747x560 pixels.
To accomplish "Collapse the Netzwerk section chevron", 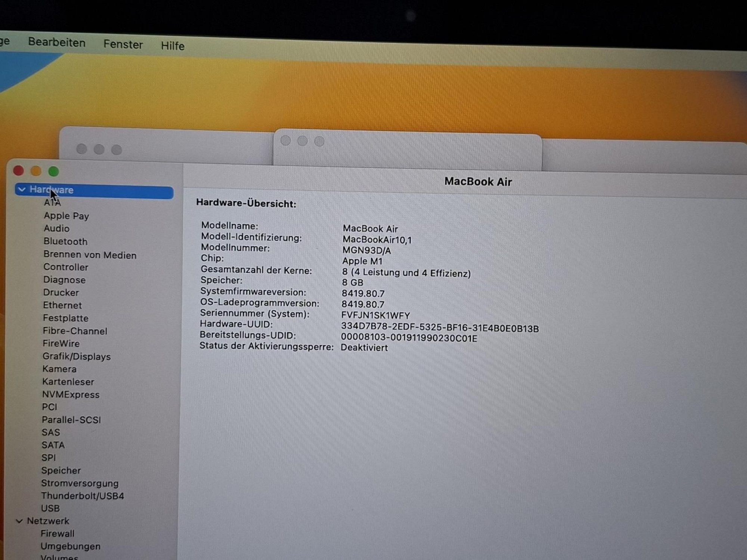I will tap(19, 521).
